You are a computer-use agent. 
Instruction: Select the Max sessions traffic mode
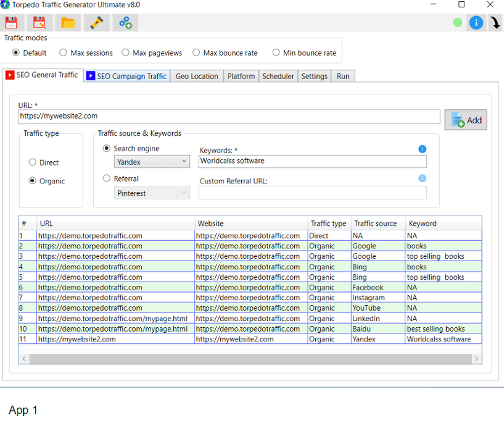[x=64, y=53]
